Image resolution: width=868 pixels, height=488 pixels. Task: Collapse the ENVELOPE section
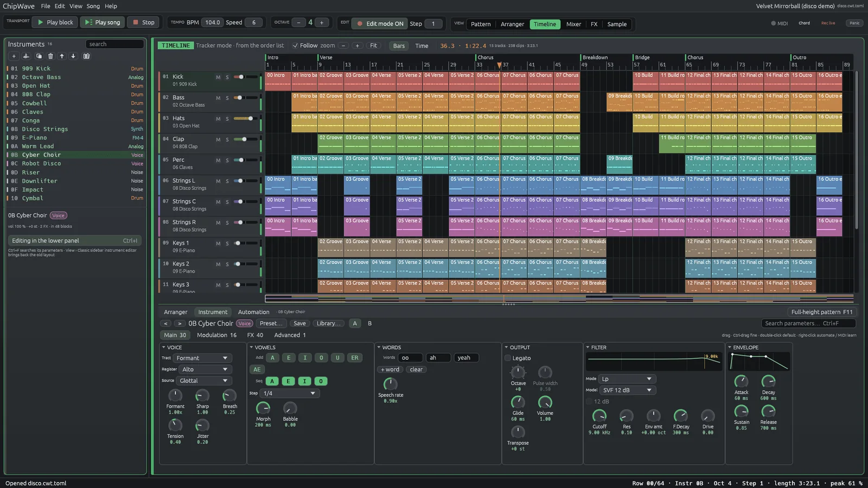[x=730, y=348]
